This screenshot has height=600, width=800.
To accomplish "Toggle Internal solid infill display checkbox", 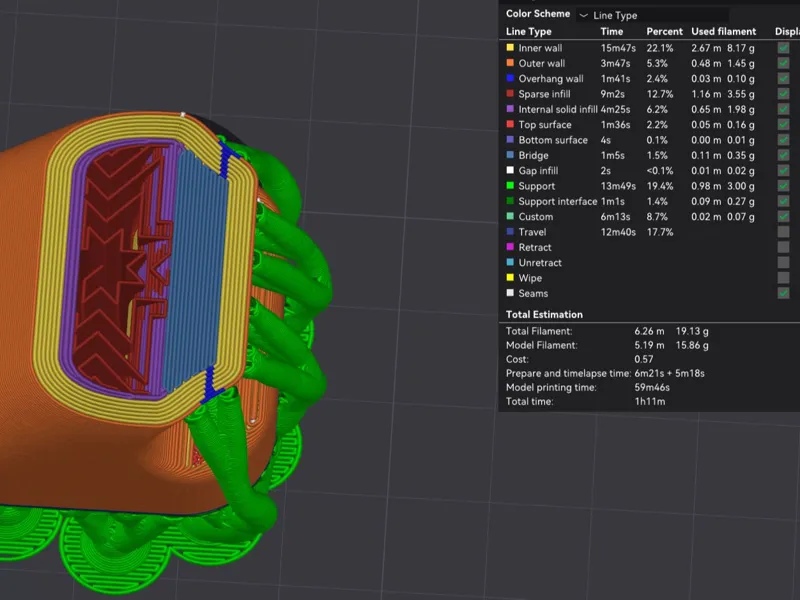I will click(x=783, y=109).
